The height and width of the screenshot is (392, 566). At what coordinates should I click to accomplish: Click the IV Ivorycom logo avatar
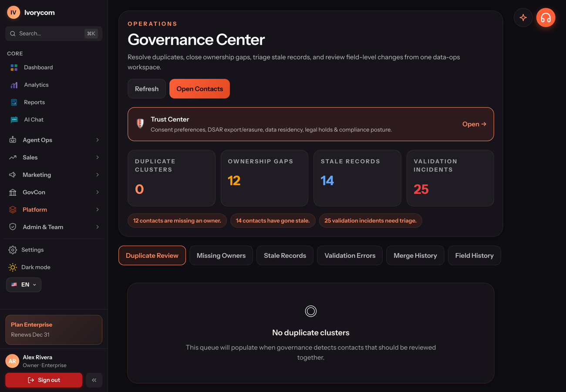13,13
